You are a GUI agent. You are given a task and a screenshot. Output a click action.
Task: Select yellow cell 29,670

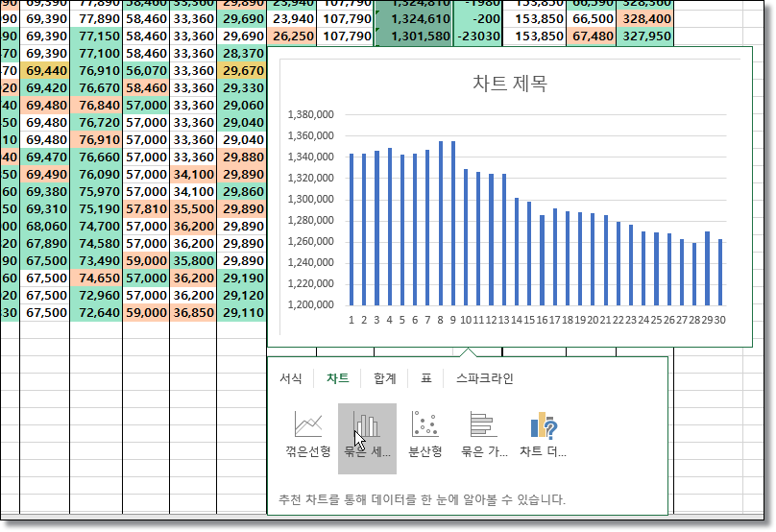[x=241, y=71]
